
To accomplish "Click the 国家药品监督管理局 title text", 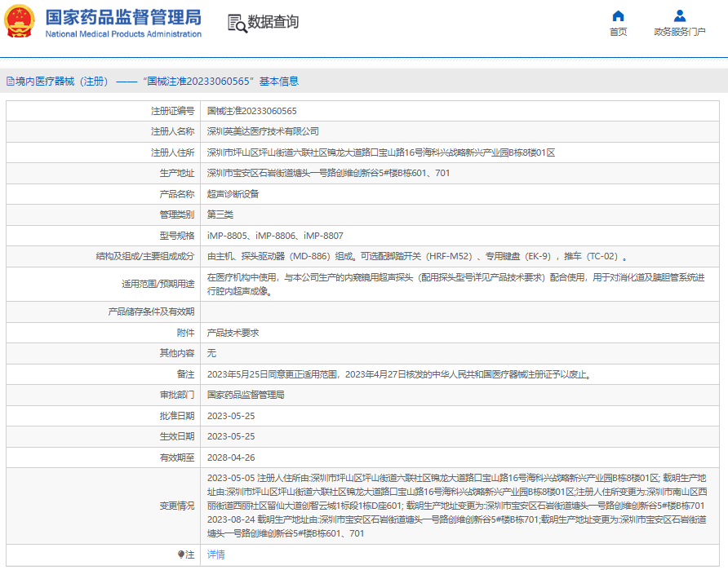I will (x=122, y=17).
